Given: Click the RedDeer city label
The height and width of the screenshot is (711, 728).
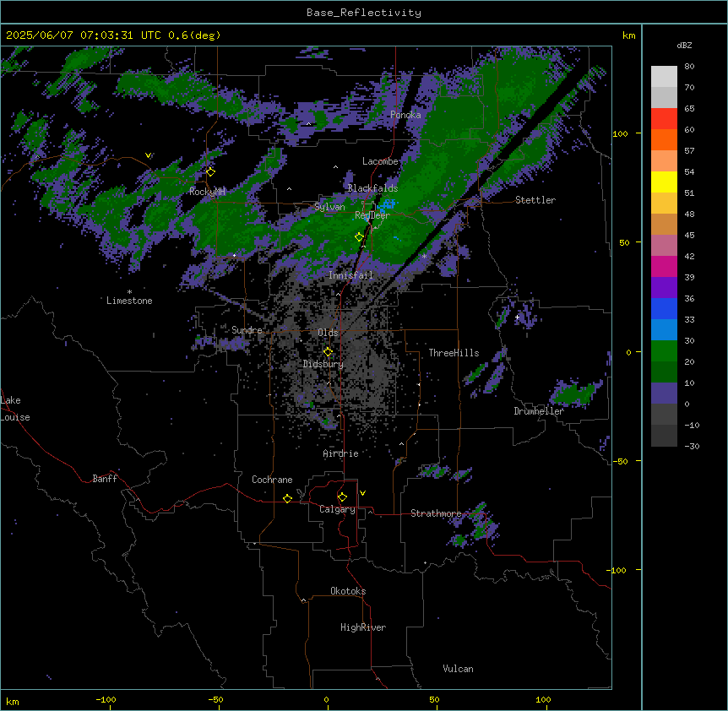Looking at the screenshot, I should pos(372,215).
